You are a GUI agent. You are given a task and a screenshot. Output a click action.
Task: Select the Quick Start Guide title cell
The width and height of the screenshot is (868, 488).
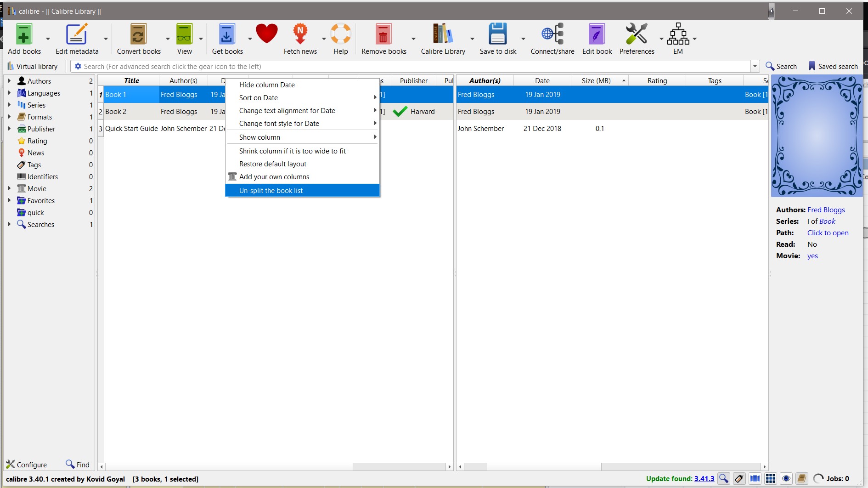131,128
